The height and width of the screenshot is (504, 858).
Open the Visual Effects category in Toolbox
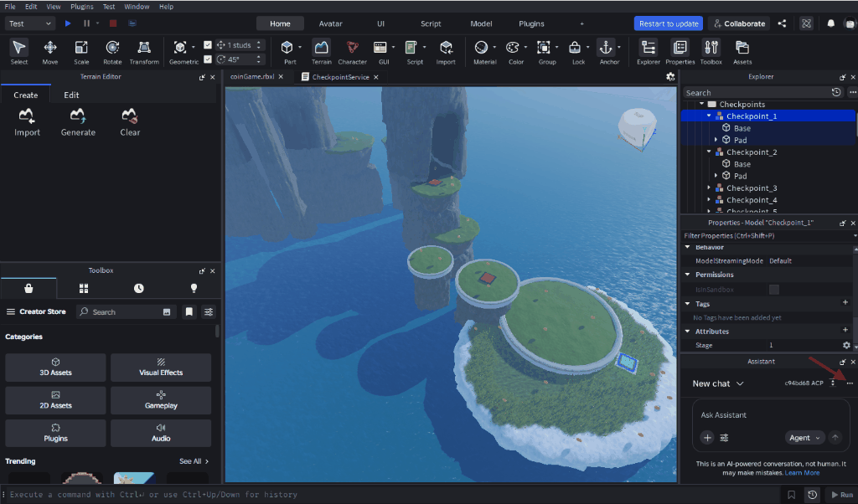point(161,368)
